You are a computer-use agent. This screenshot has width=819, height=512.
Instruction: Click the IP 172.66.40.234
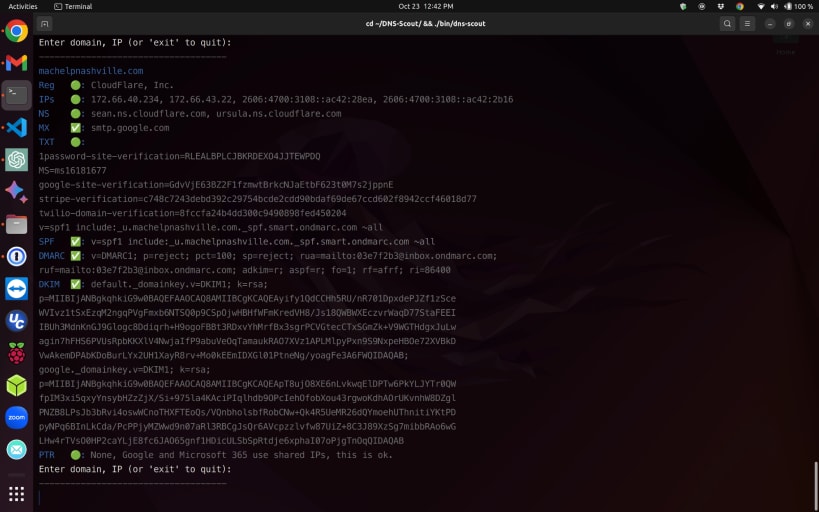tap(124, 99)
